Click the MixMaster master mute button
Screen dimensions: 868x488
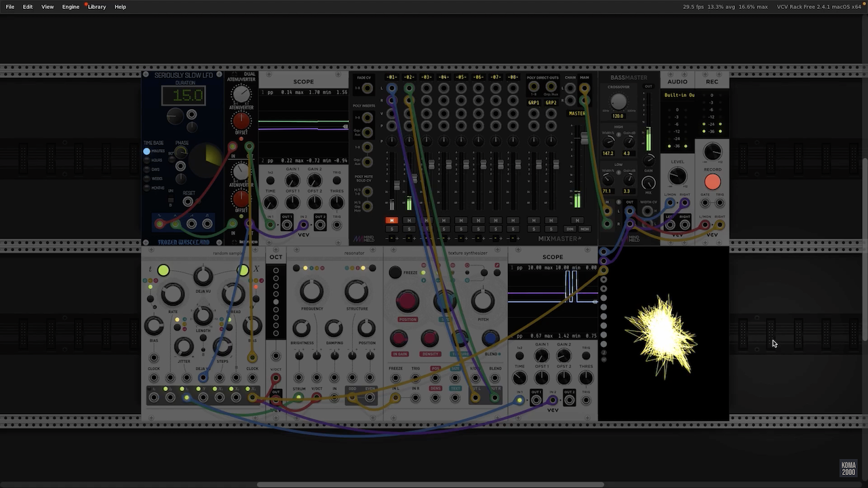577,220
